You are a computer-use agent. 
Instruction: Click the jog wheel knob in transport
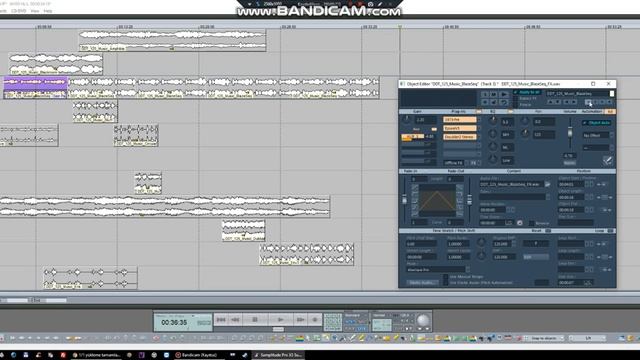(423, 320)
